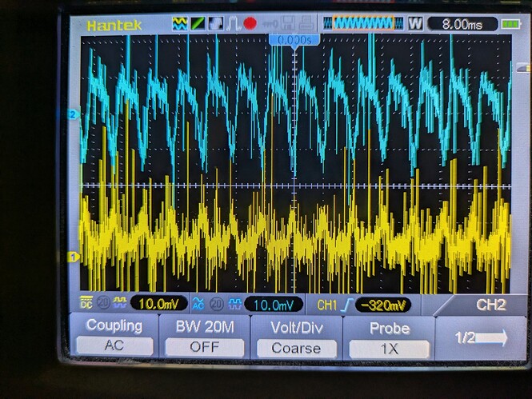This screenshot has width=532, height=399.
Task: Change the Probe 1X attenuation value
Action: (389, 349)
